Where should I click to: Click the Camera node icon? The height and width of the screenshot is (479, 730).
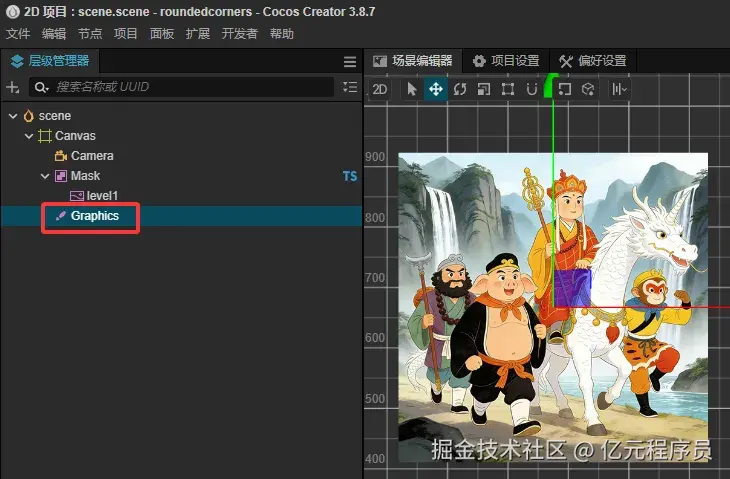coord(61,156)
